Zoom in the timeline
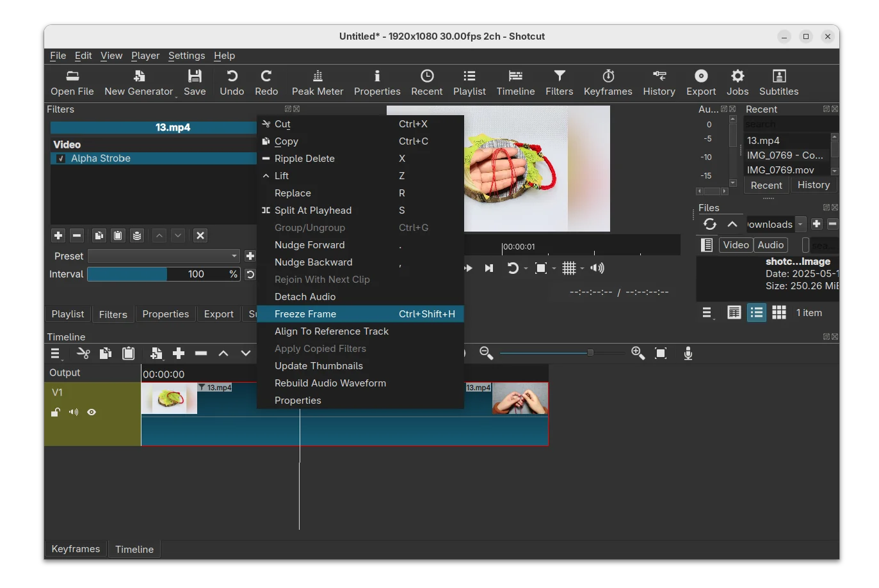 [x=638, y=353]
